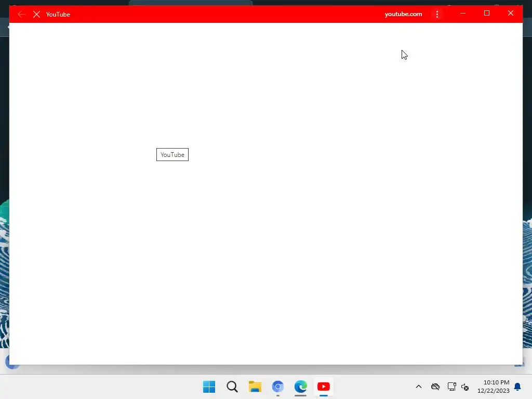532x399 pixels.
Task: Click the YouTube tooltip label in page
Action: pyautogui.click(x=172, y=155)
